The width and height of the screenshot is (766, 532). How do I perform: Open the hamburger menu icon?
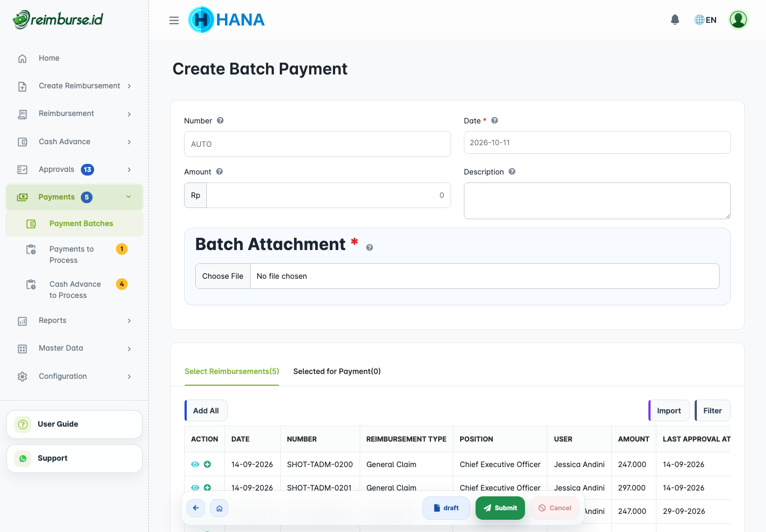point(174,20)
